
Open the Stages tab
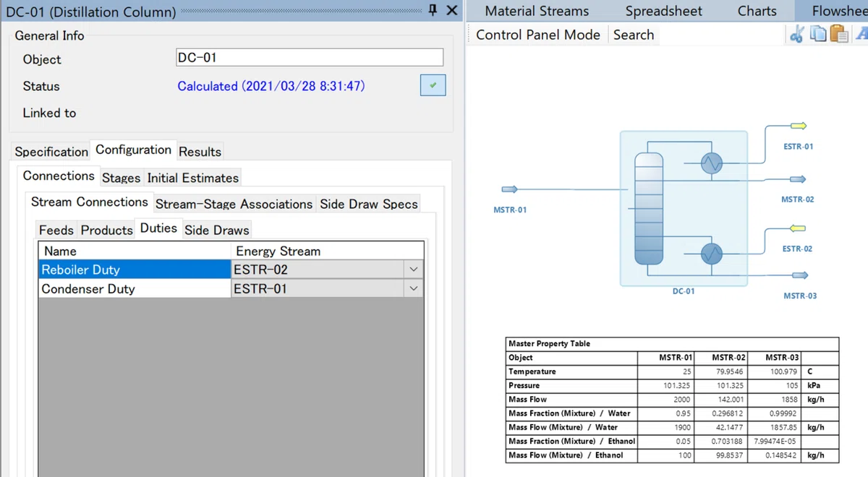(x=121, y=178)
